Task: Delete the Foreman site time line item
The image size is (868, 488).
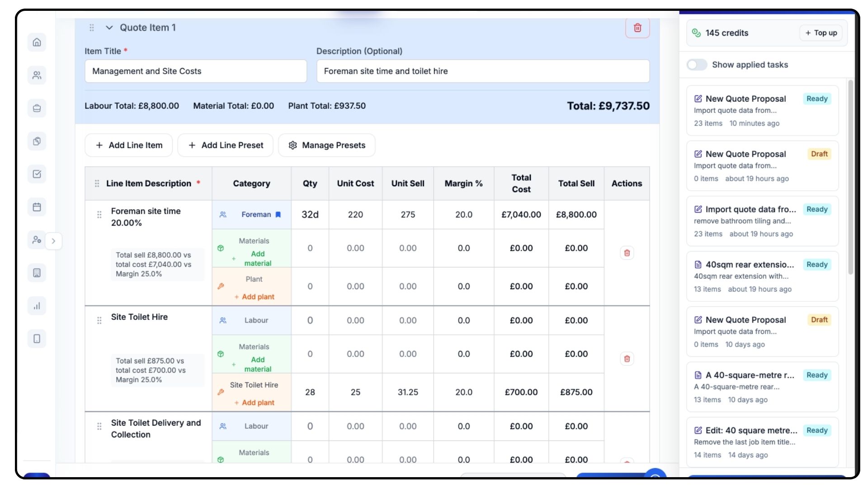Action: (627, 253)
